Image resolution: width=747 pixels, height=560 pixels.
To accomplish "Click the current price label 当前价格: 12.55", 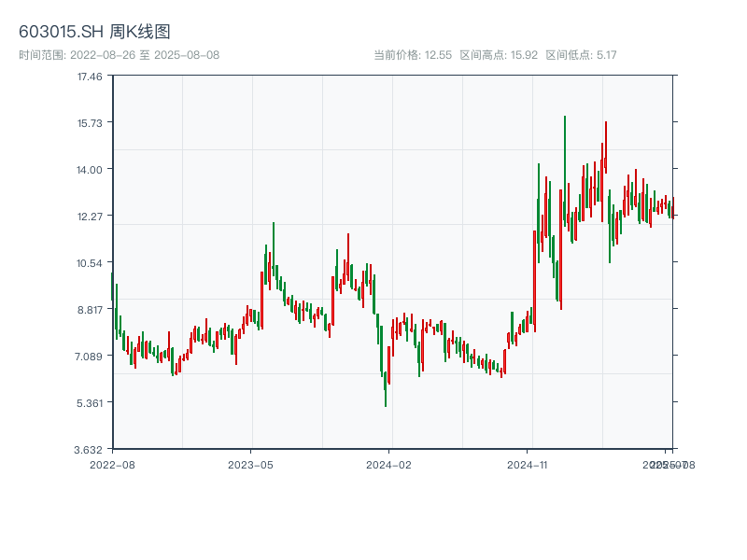I will click(413, 55).
